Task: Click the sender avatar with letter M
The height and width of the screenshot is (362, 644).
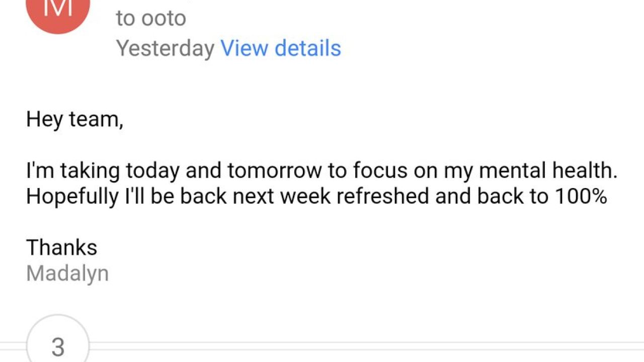Action: pos(57,11)
